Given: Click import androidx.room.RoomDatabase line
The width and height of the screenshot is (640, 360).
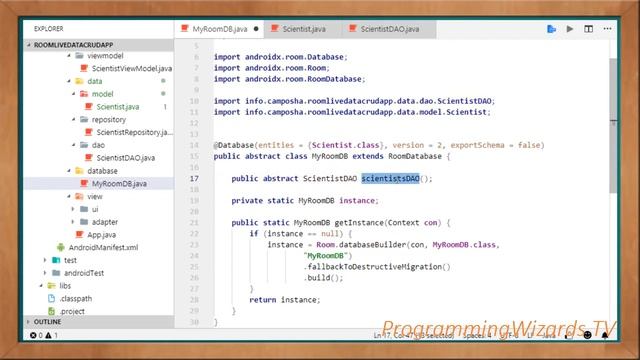Looking at the screenshot, I should (289, 79).
